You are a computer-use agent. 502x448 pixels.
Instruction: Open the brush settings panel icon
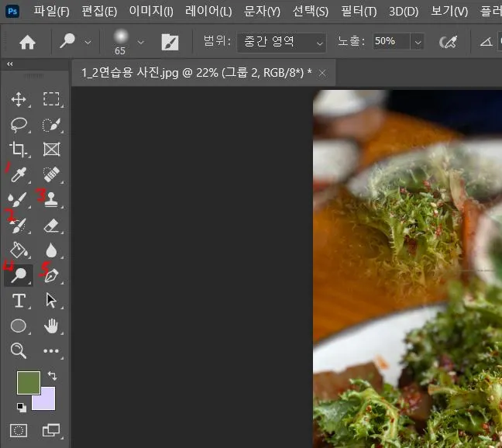point(170,43)
